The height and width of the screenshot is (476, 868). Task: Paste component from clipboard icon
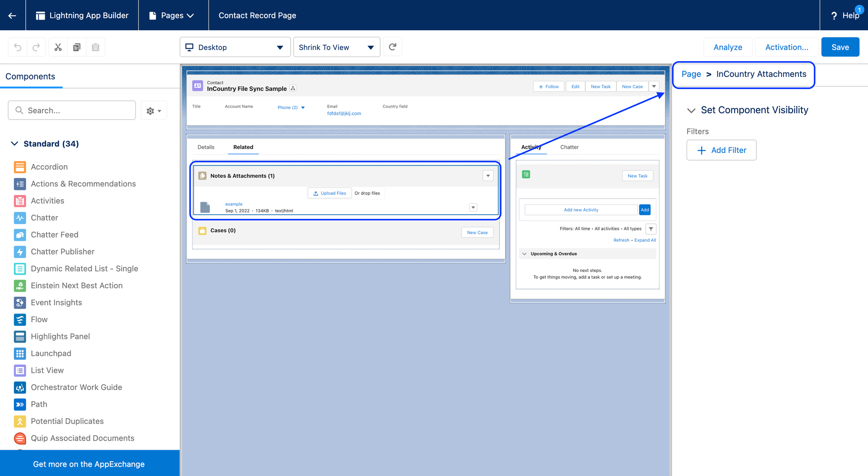[x=95, y=47]
